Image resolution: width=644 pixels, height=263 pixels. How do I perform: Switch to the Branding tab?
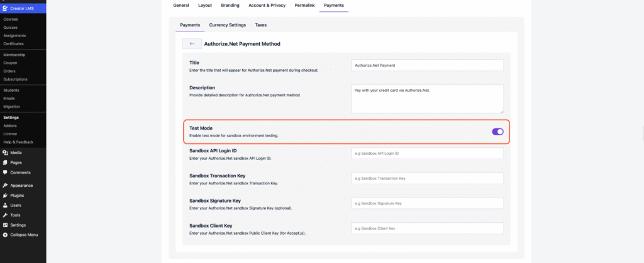point(230,5)
